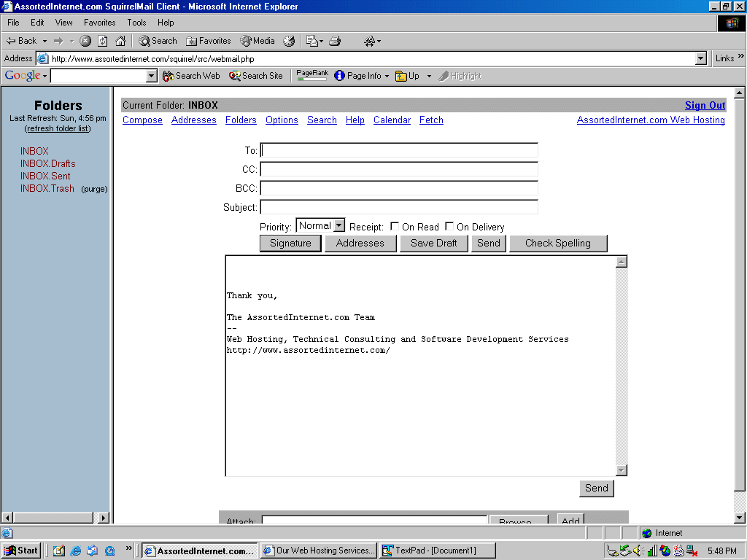This screenshot has width=747, height=560.
Task: Click the Back arrow in the toolbar
Action: (21, 41)
